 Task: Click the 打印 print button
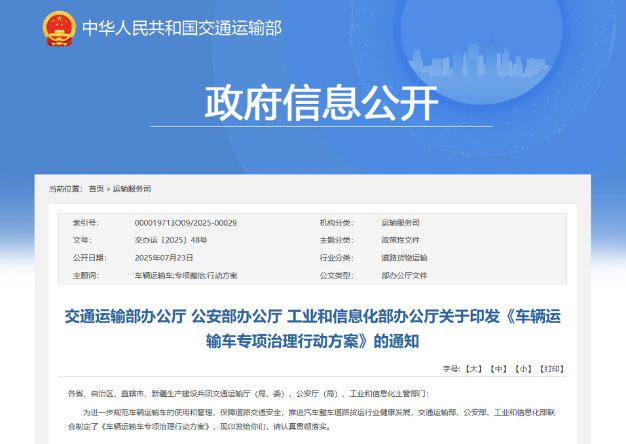pos(551,369)
